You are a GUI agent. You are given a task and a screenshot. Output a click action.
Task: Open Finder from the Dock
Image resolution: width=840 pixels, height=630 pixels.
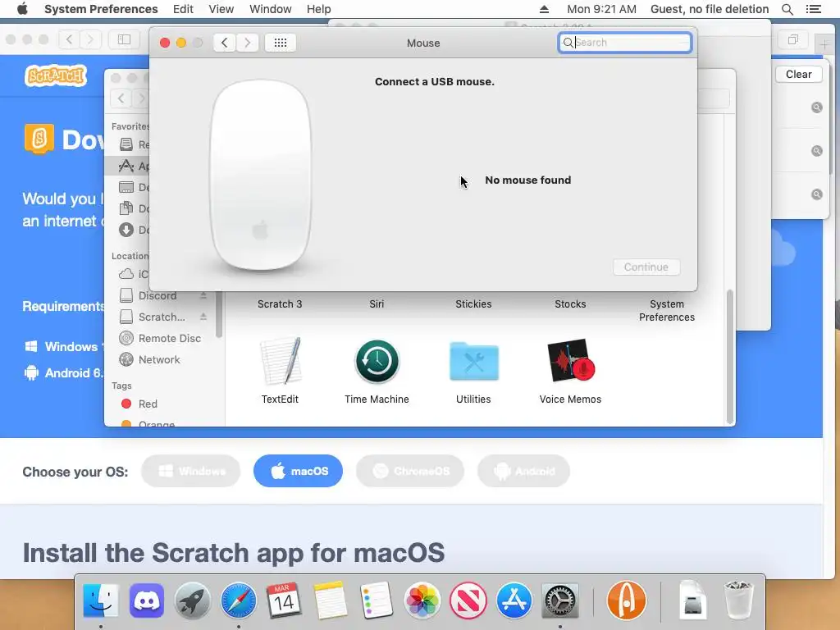click(x=101, y=600)
